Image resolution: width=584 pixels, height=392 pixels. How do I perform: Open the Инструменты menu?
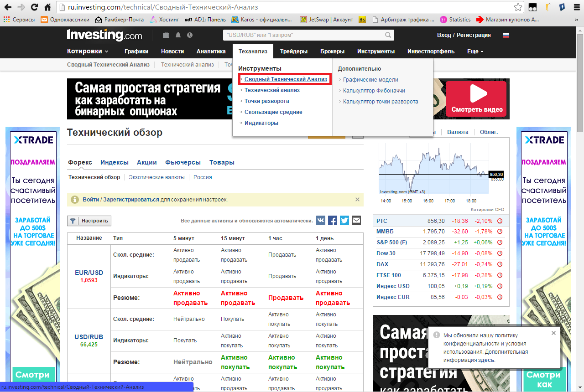[x=376, y=52]
